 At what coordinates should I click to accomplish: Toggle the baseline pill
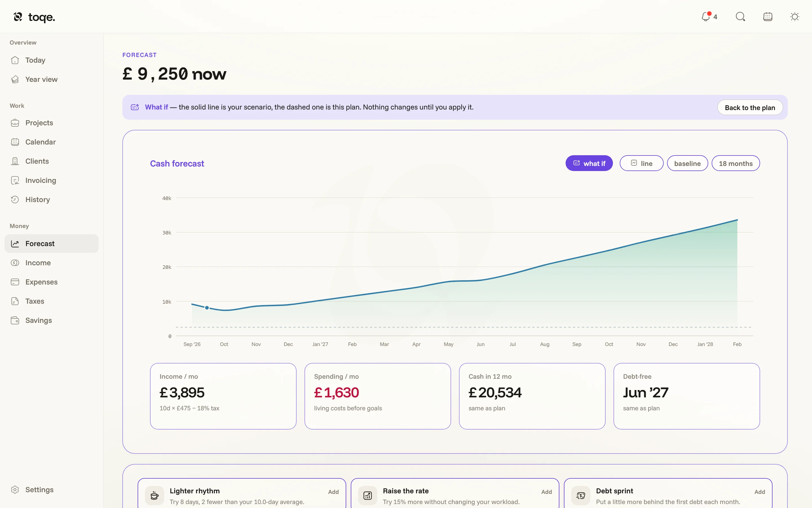pyautogui.click(x=687, y=163)
